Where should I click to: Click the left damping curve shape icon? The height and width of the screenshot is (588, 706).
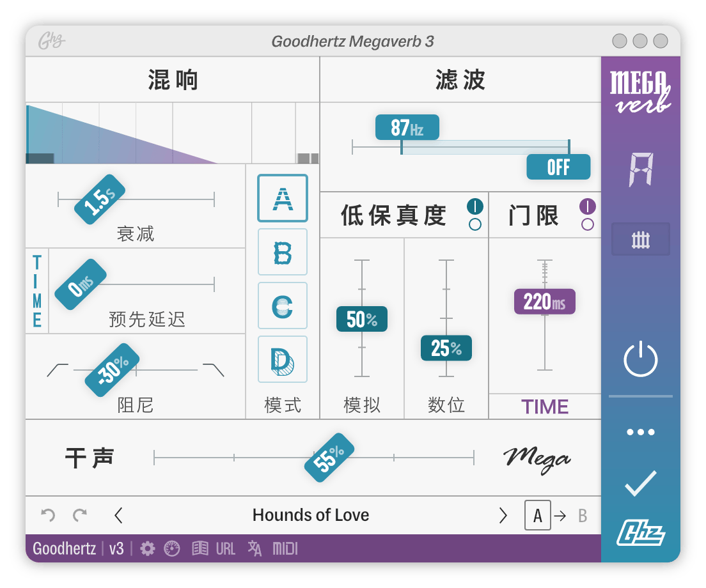(x=58, y=370)
